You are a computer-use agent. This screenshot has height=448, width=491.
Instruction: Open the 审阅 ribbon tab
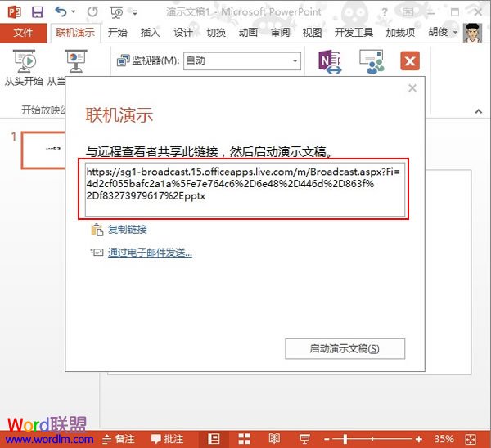tap(280, 32)
